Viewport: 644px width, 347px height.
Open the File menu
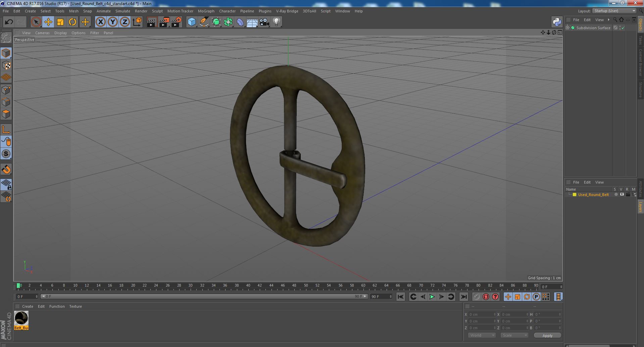(6, 11)
